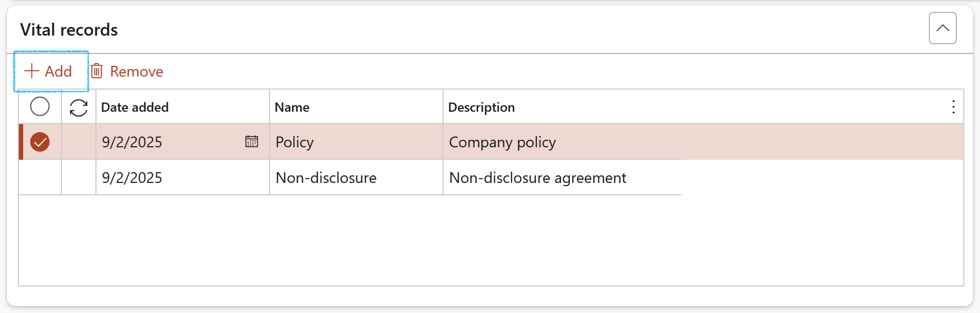Click the Vital records section title
980x313 pixels.
(x=69, y=30)
